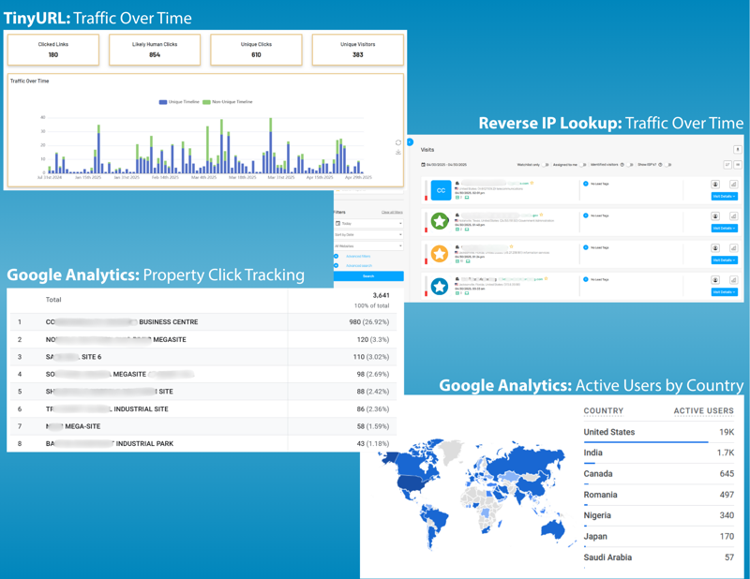The height and width of the screenshot is (579, 750).
Task: Open stats chart icon on the CC row
Action: click(733, 184)
